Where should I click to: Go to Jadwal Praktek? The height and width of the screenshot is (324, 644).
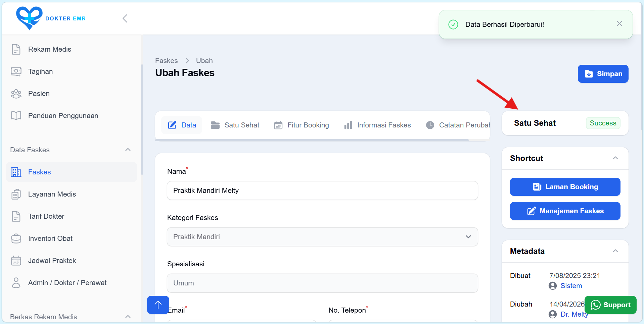tap(72, 261)
